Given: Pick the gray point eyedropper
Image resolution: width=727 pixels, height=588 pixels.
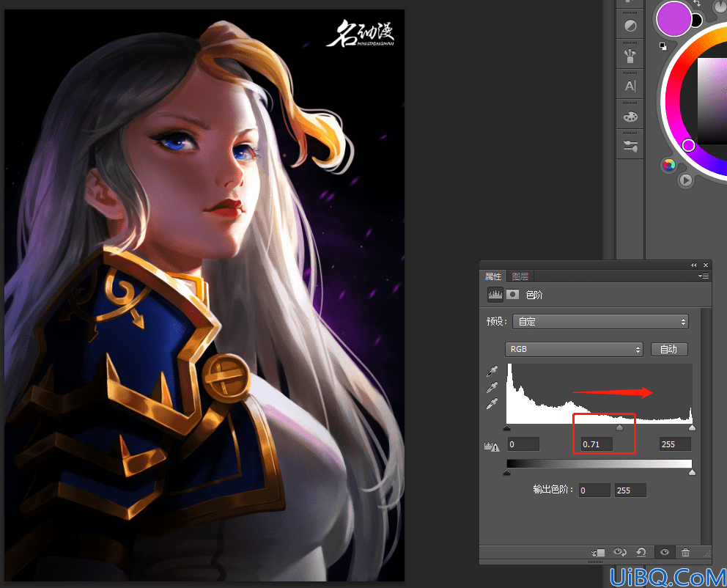Looking at the screenshot, I should pyautogui.click(x=492, y=387).
